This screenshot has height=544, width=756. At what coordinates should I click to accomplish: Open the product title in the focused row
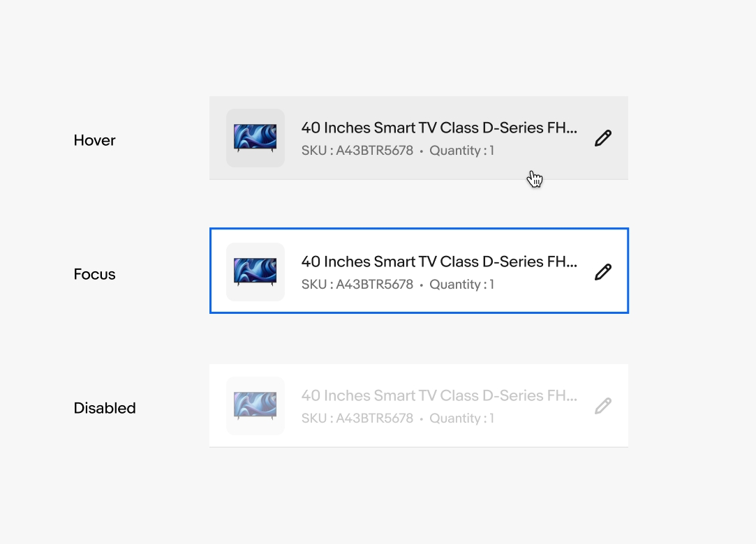[439, 262]
